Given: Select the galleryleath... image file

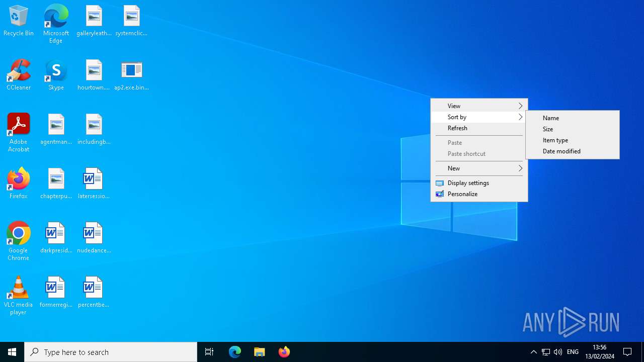Looking at the screenshot, I should coord(94,21).
